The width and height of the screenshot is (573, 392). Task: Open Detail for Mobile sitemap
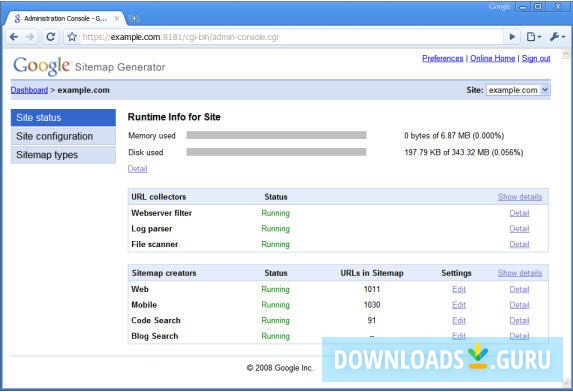tap(519, 305)
